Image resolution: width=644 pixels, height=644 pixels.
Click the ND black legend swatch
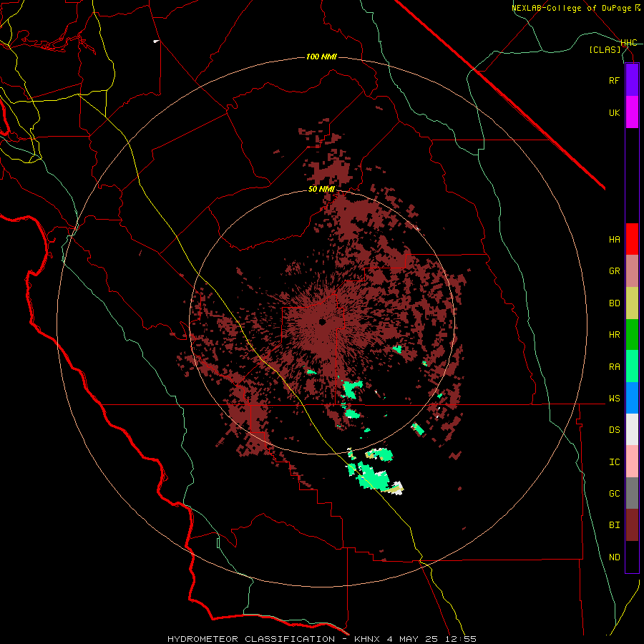[632, 557]
